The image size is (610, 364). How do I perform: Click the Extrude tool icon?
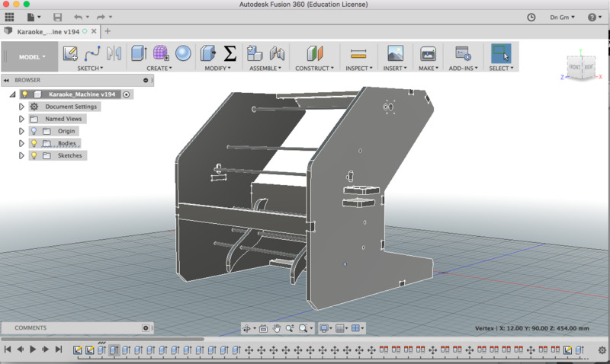pyautogui.click(x=139, y=53)
